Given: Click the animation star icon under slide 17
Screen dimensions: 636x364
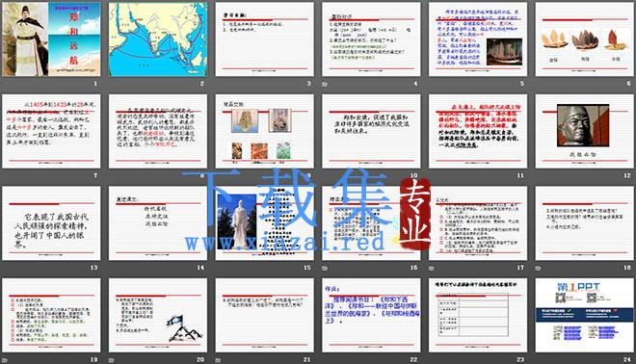Looking at the screenshot, I should point(431,268).
